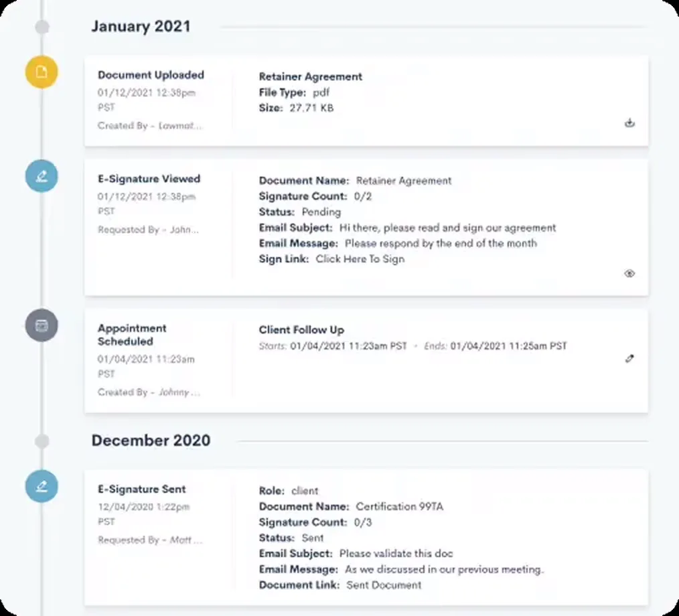The image size is (679, 616).
Task: Click the Client Follow Up appointment title
Action: 301,329
